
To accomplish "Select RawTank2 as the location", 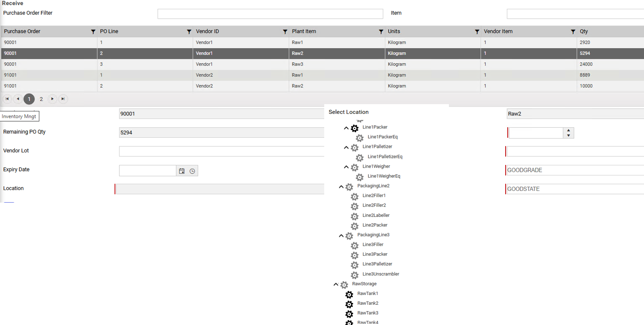I will click(368, 303).
